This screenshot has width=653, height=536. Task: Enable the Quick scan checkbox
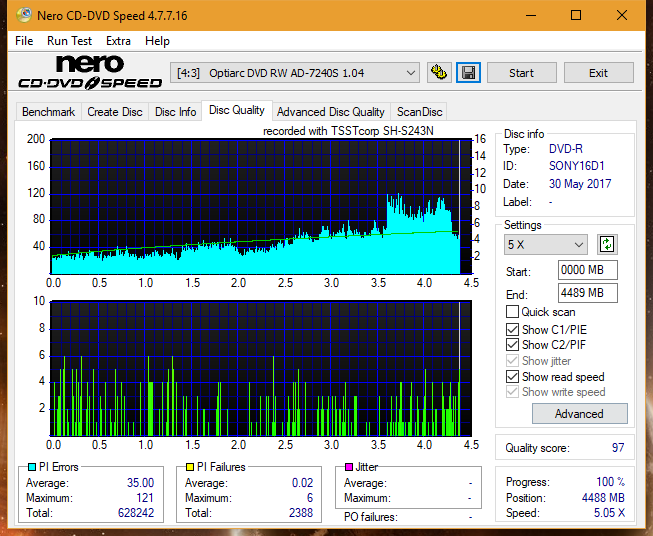512,312
